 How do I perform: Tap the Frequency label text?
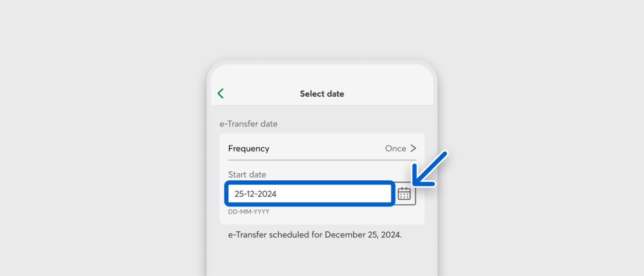249,149
